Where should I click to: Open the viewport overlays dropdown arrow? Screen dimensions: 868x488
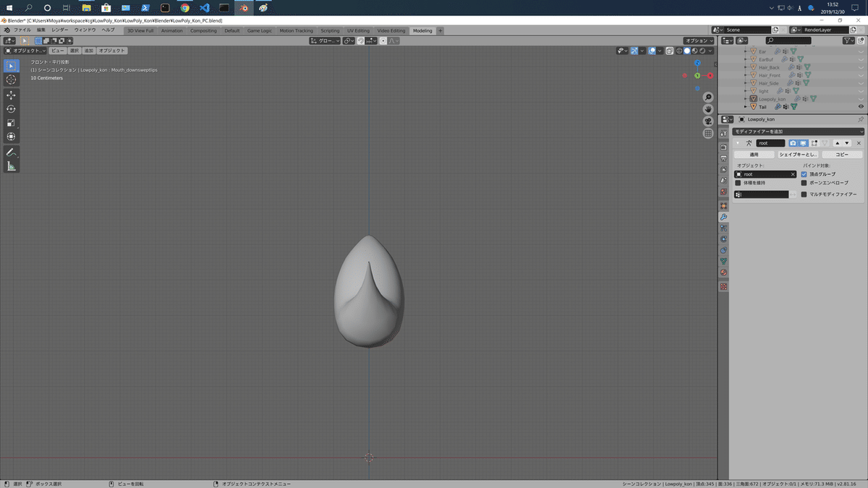tap(660, 51)
